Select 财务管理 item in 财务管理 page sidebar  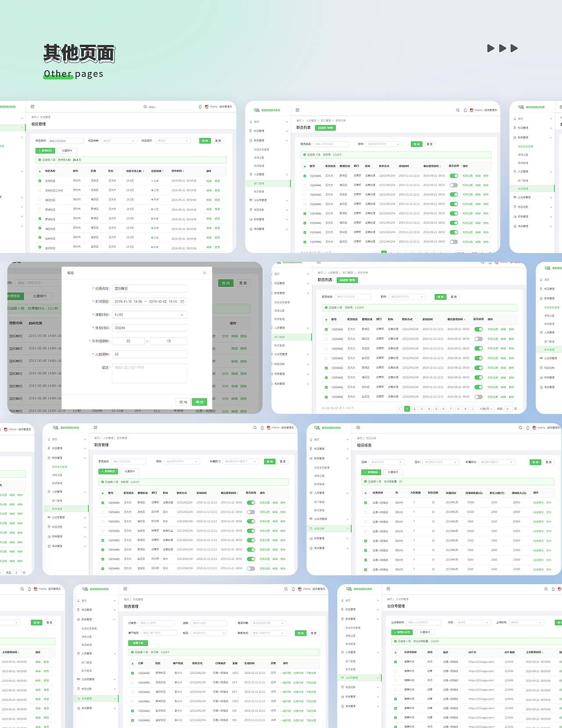[x=96, y=699]
